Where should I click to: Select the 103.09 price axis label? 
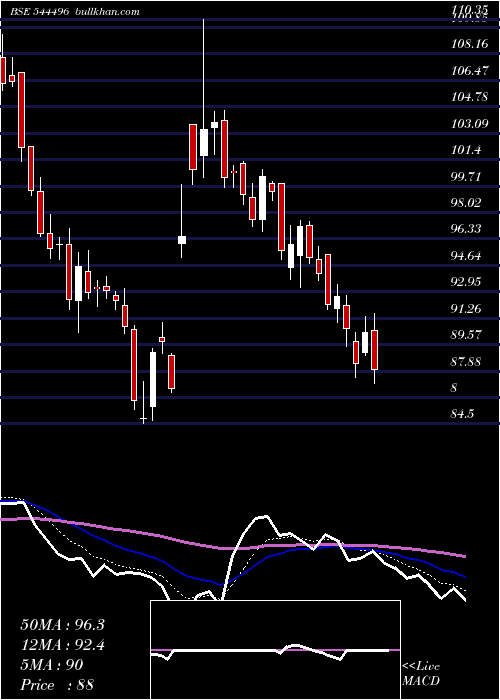point(469,123)
